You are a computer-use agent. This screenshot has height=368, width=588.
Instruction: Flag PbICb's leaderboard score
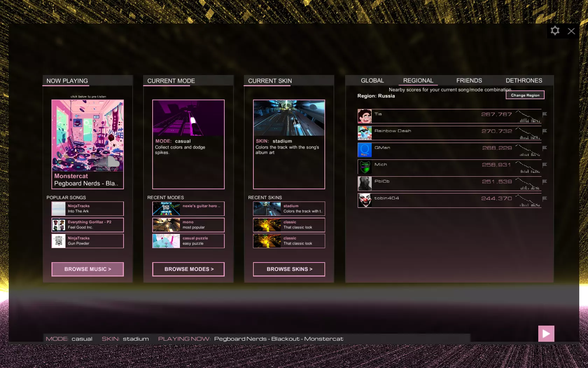tap(545, 182)
